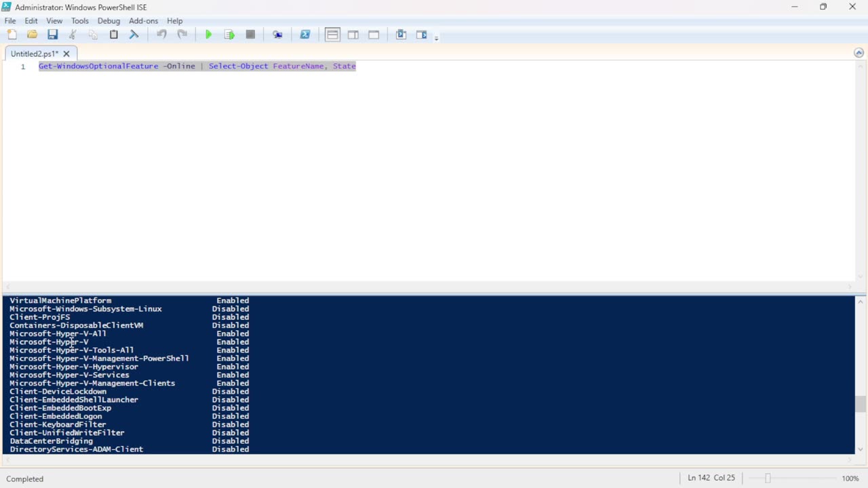Click the Ln 142 Col 25 indicator
The height and width of the screenshot is (488, 868).
click(x=711, y=478)
